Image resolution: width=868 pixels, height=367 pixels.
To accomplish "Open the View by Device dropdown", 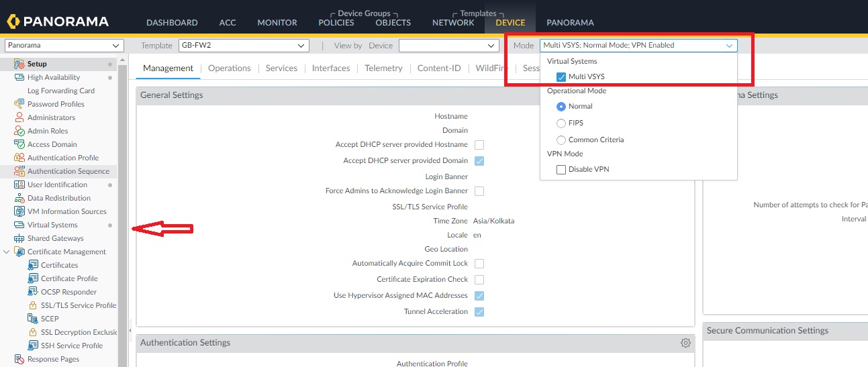I will (x=448, y=46).
